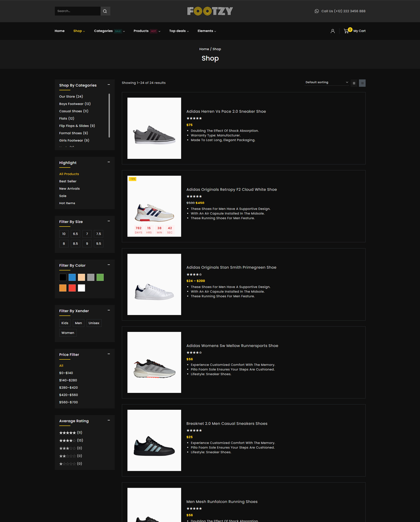420x522 pixels.
Task: Switch to grid view layout
Action: (354, 83)
